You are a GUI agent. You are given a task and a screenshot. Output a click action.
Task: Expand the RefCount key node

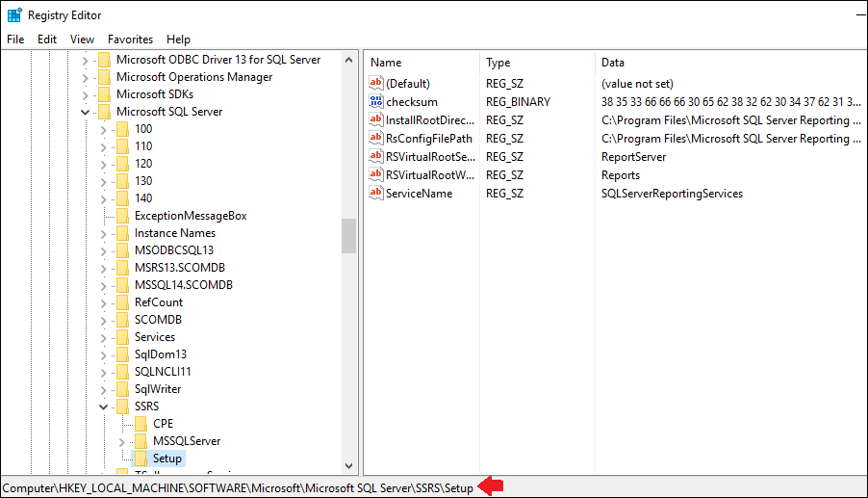tap(104, 303)
